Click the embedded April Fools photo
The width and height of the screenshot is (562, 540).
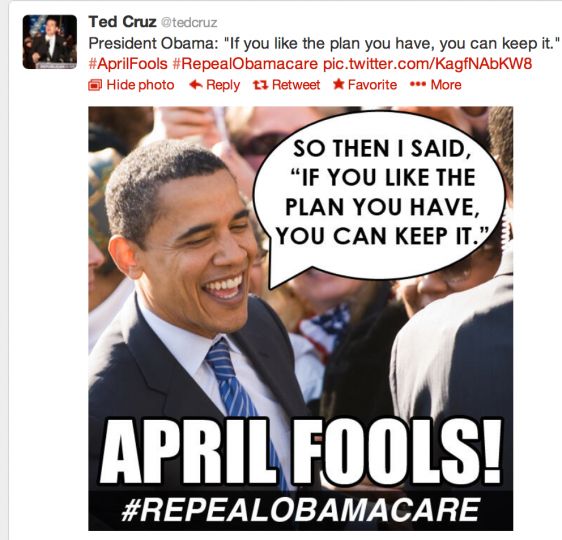pos(300,319)
